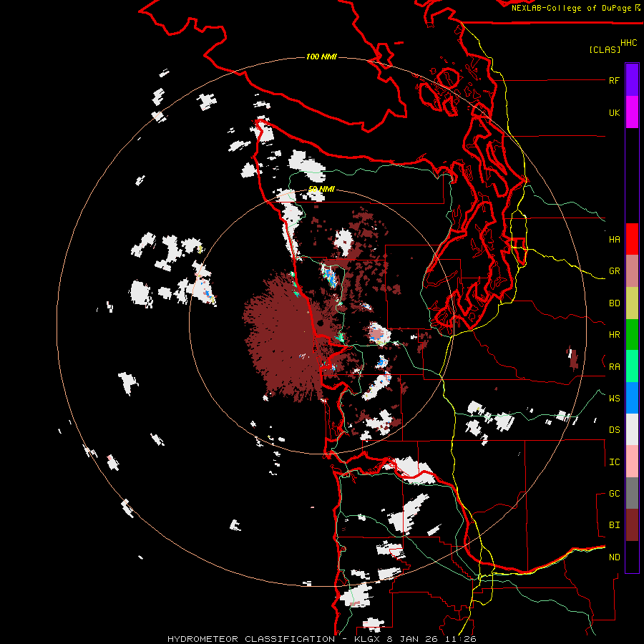The image size is (644, 644).
Task: Click the ND legend label
Action: (614, 557)
